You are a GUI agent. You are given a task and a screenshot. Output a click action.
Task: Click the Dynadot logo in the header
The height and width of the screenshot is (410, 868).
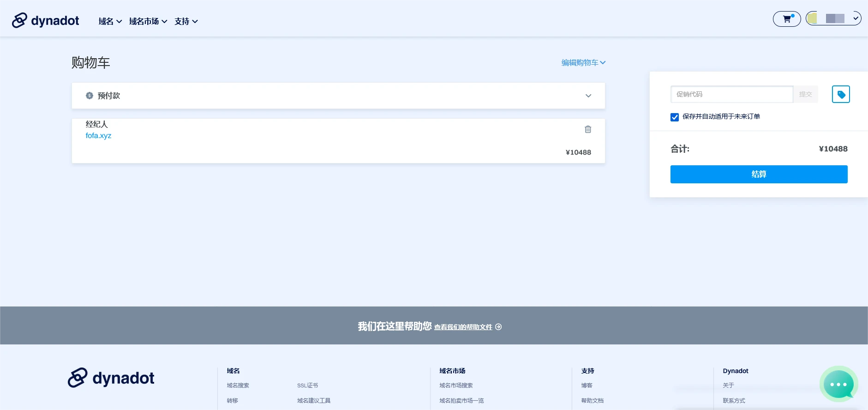click(46, 21)
